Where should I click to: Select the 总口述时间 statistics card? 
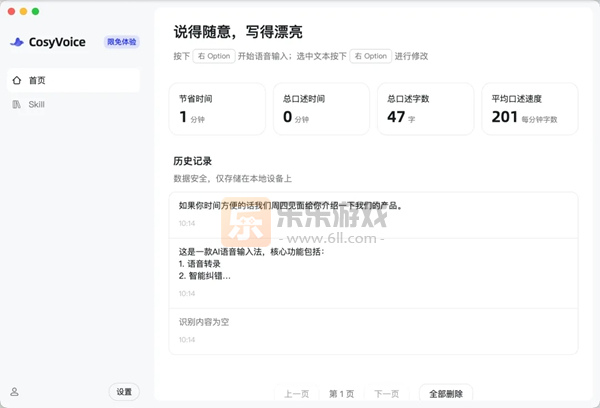pos(321,109)
